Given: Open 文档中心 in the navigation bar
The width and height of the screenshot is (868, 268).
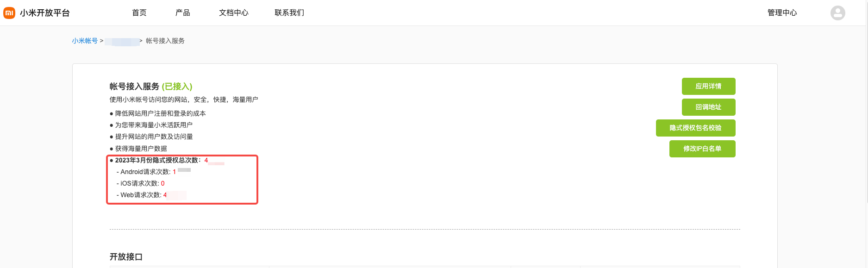Looking at the screenshot, I should point(233,13).
